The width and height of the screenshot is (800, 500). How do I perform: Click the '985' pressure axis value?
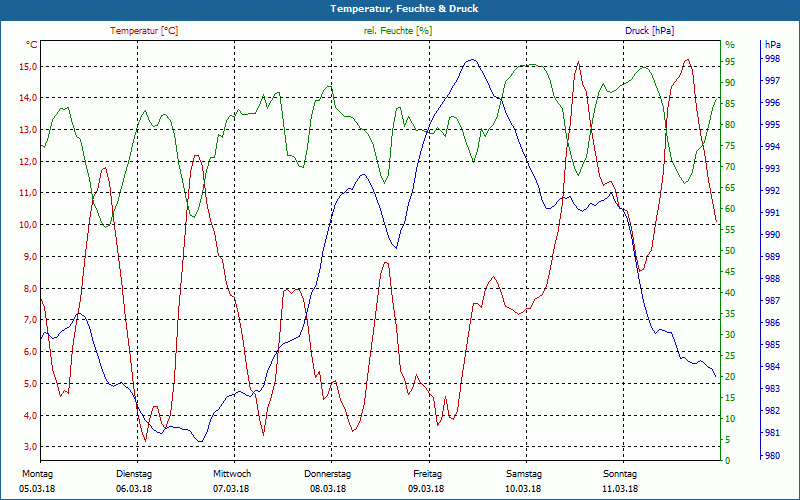(x=772, y=345)
